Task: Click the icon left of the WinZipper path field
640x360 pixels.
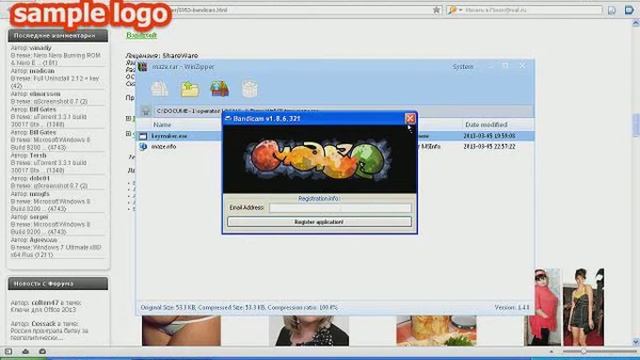Action: [146, 111]
